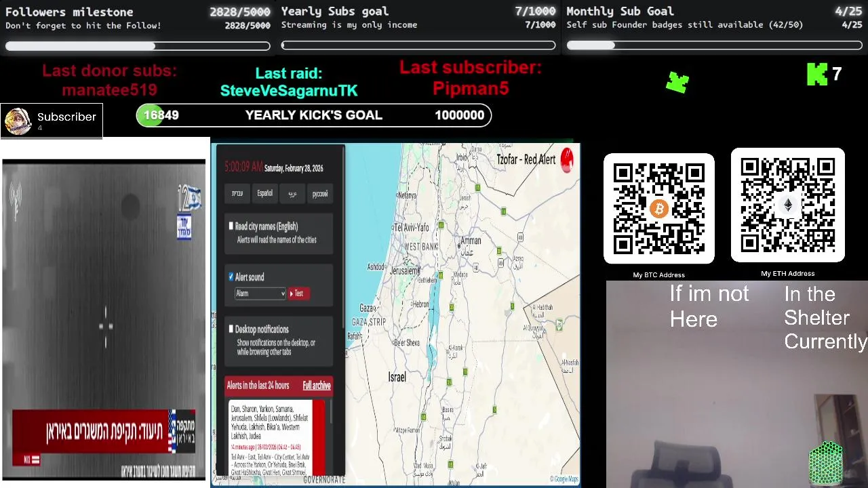Click the My BTC Address caption
Viewport: 868px width, 488px height.
click(x=659, y=275)
